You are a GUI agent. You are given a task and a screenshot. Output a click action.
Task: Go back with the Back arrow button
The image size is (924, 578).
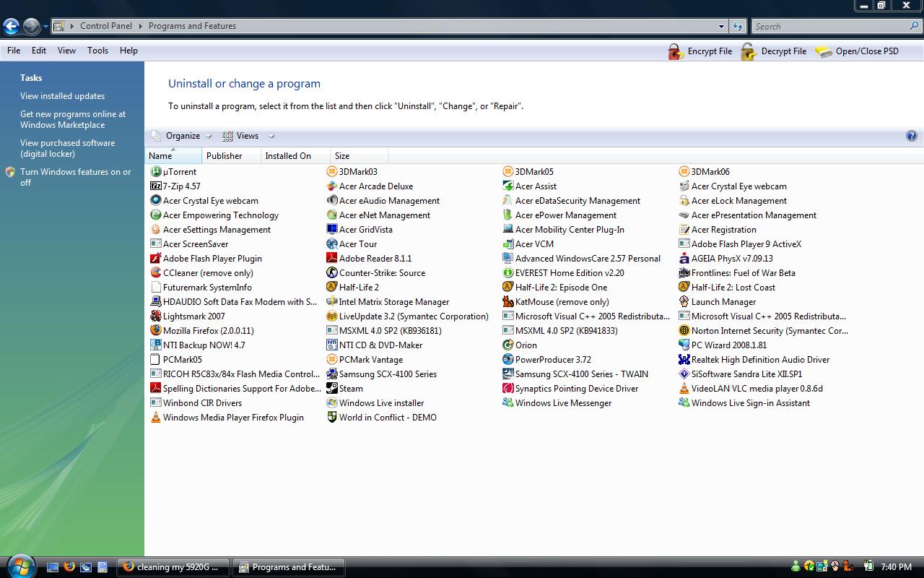(11, 27)
